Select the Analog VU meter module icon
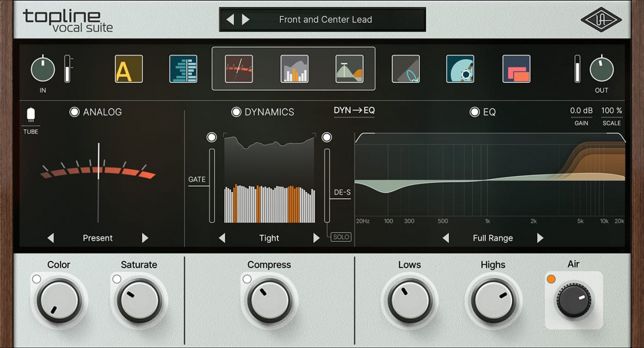The height and width of the screenshot is (348, 644). click(x=239, y=70)
